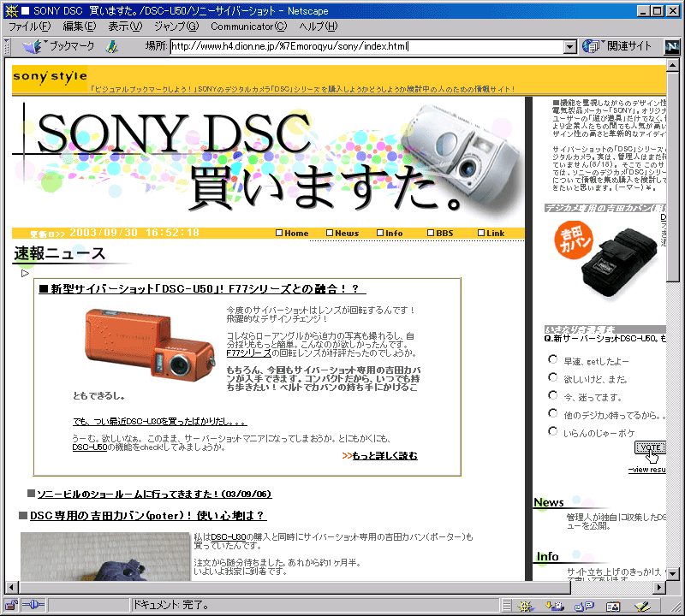685x616 pixels.
Task: Select the '今、迷ってます。' poll option
Action: point(552,395)
